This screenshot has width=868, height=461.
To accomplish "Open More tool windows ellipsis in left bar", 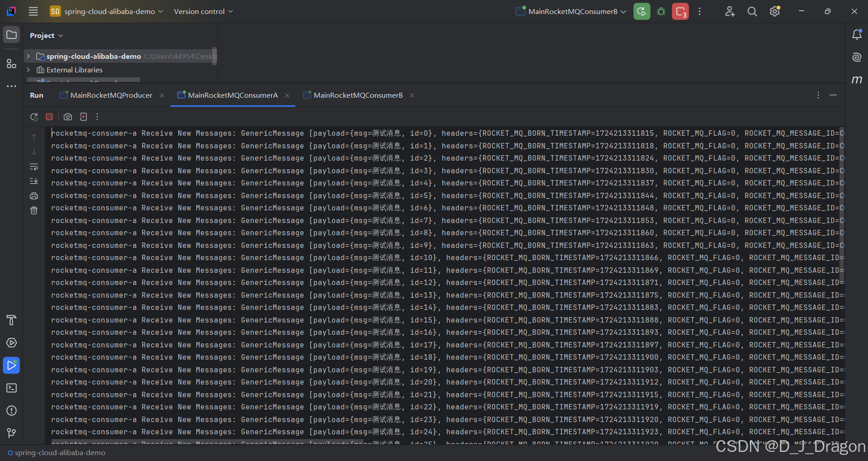I will pyautogui.click(x=11, y=86).
